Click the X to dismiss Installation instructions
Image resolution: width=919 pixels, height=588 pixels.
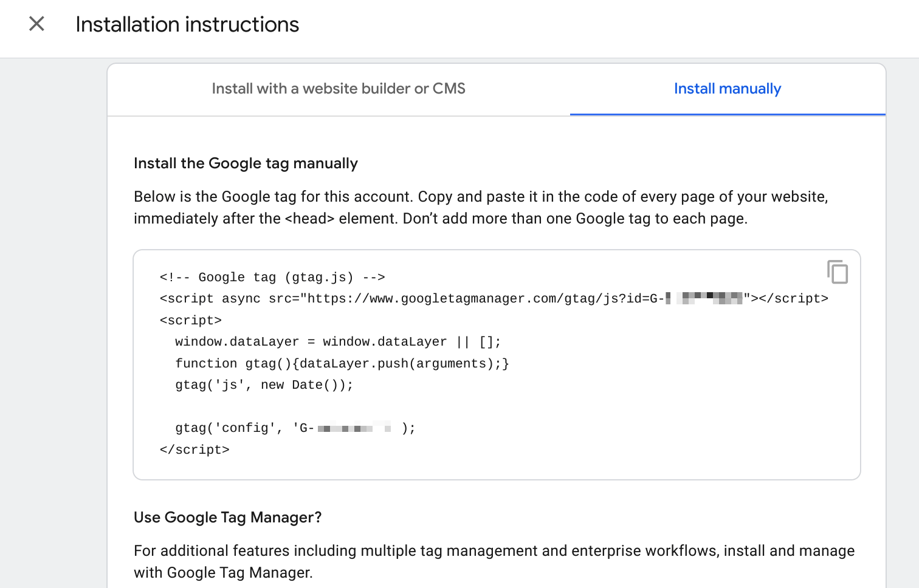coord(37,24)
